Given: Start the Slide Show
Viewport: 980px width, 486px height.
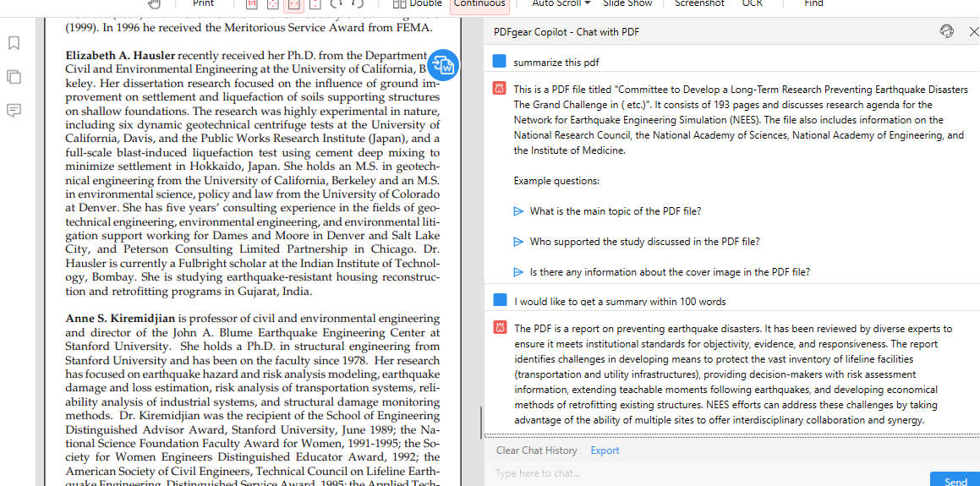Looking at the screenshot, I should (x=627, y=3).
